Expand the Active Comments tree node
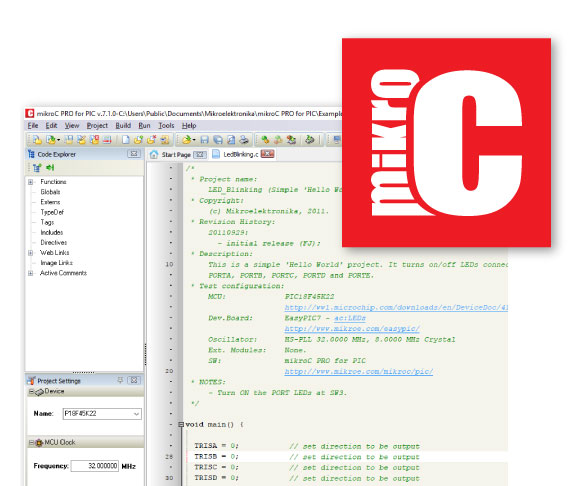Image resolution: width=573 pixels, height=486 pixels. tap(31, 273)
